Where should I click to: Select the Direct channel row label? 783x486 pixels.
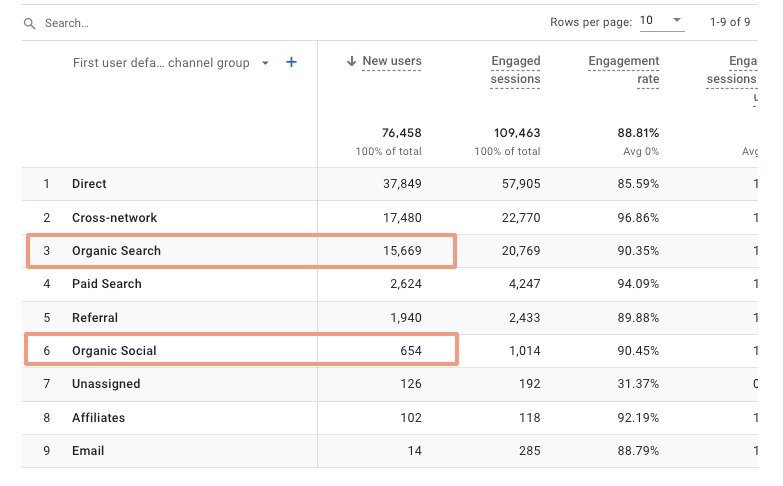pos(89,184)
